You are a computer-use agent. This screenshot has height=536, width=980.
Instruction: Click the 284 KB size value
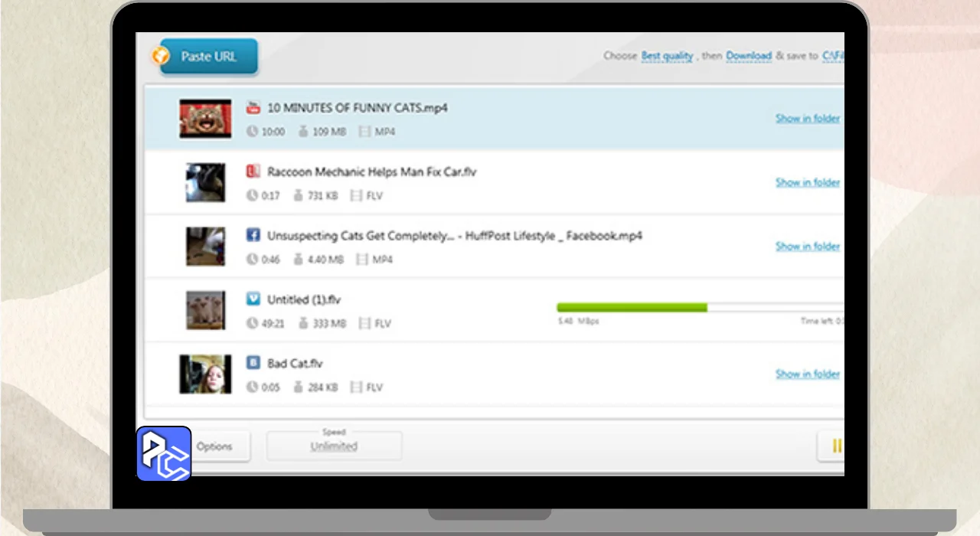coord(322,387)
